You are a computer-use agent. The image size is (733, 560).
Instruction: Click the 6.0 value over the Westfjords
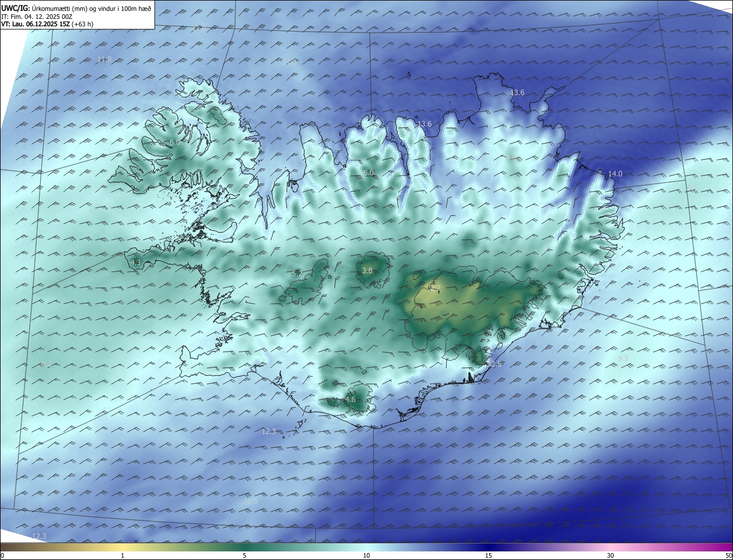pos(175,142)
